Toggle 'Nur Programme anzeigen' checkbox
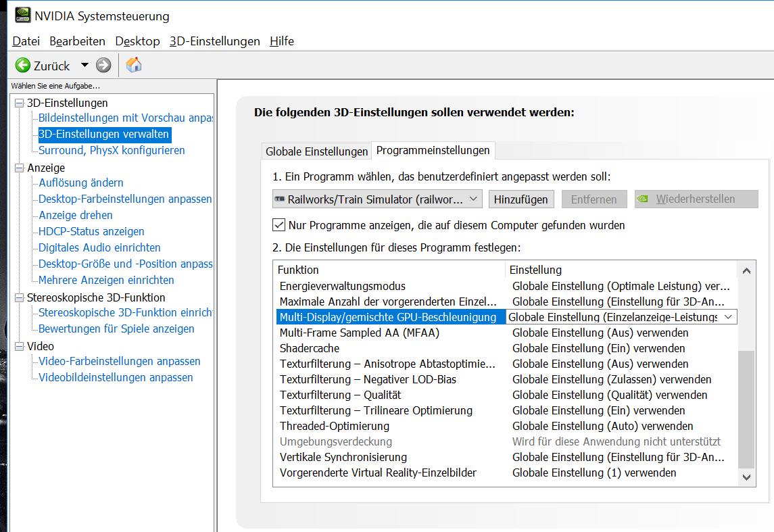This screenshot has height=532, width=774. point(279,224)
